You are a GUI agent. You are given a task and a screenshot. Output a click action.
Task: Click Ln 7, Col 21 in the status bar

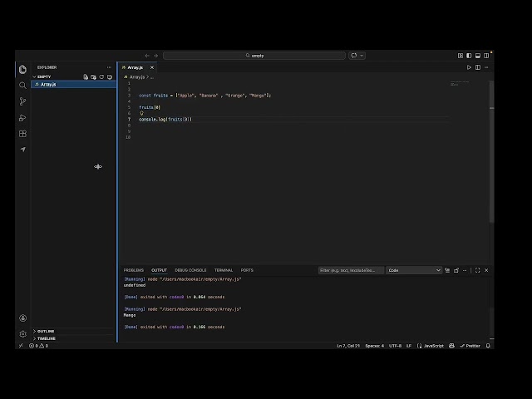coord(348,346)
